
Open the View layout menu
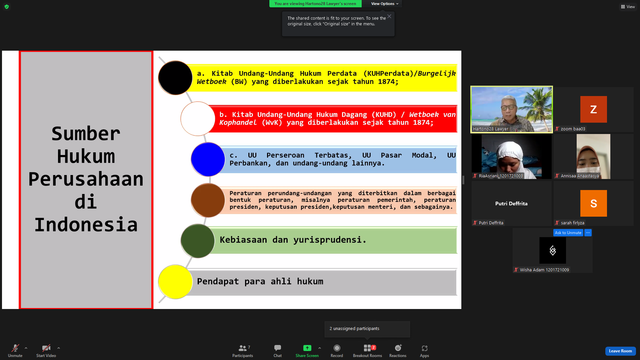(628, 7)
